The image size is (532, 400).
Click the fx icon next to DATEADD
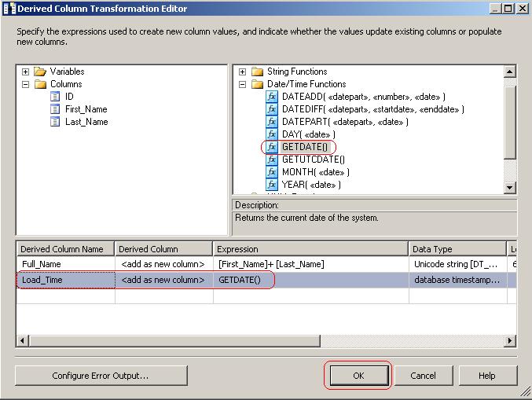271,97
